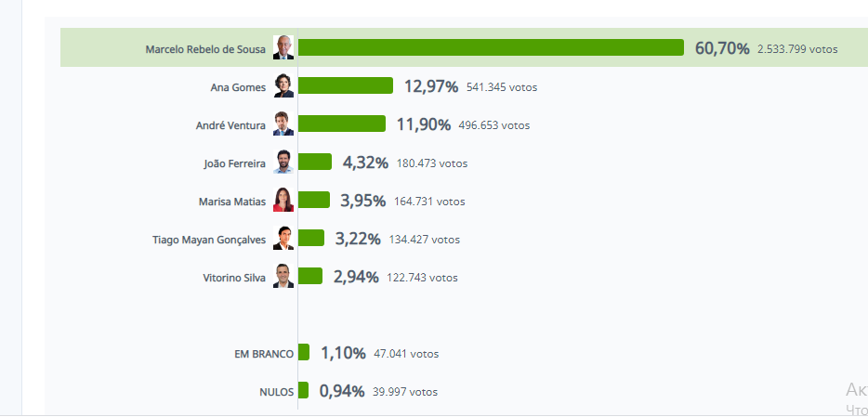
Task: Click Tiago Mayan Gonçalves's photo
Action: pos(283,239)
